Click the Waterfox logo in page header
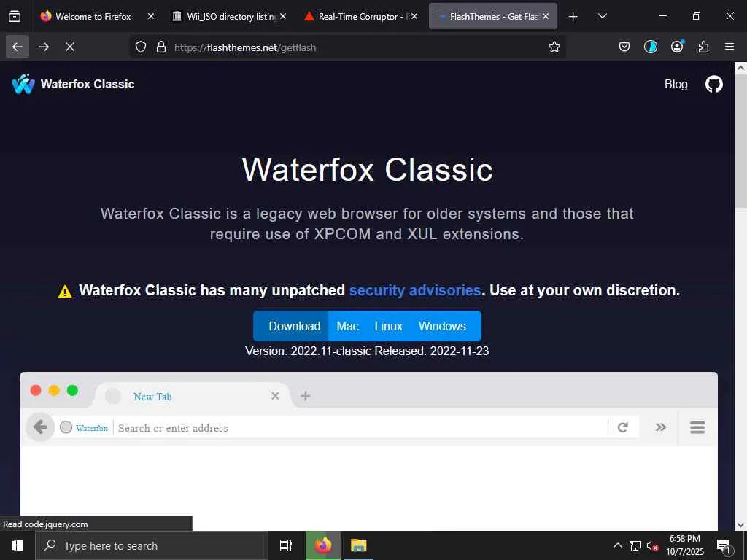Screen dimensions: 747x560 pyautogui.click(x=23, y=85)
